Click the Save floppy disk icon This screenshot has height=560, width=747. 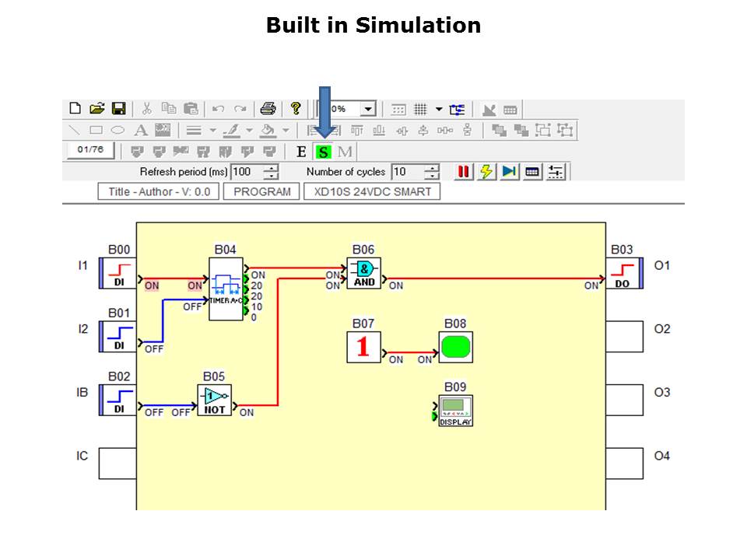pyautogui.click(x=119, y=109)
